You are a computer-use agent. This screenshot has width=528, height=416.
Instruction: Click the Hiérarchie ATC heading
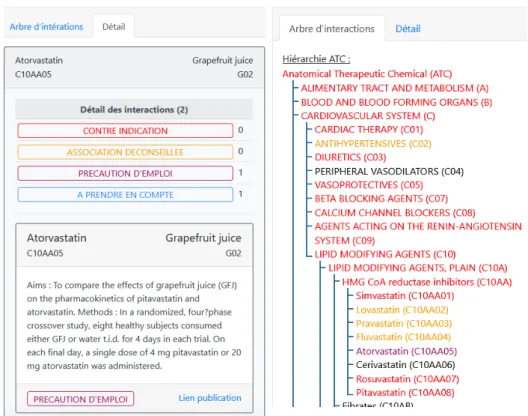pyautogui.click(x=316, y=59)
